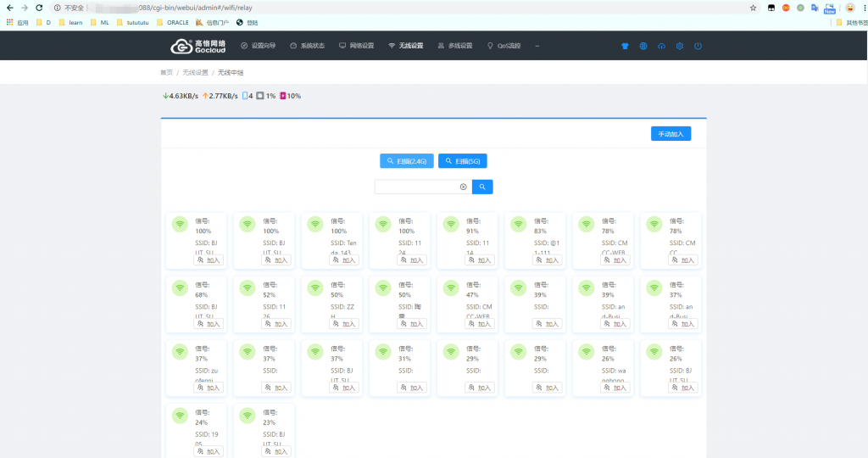This screenshot has width=868, height=458.
Task: Open the translate extension icon in browser toolbar
Action: pos(815,8)
